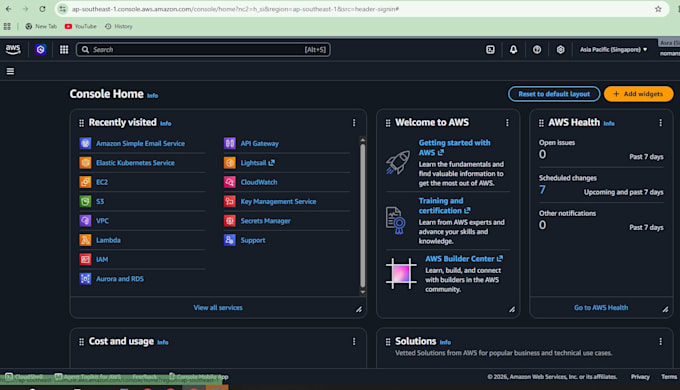680x390 pixels.
Task: Click the API Gateway icon
Action: click(x=230, y=143)
